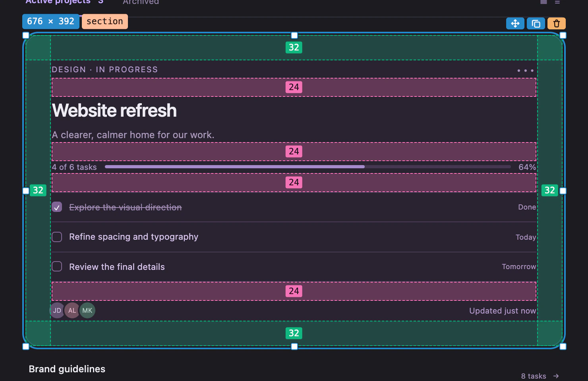Click the "64%" progress value
Viewport: 588px width, 381px height.
coord(527,167)
